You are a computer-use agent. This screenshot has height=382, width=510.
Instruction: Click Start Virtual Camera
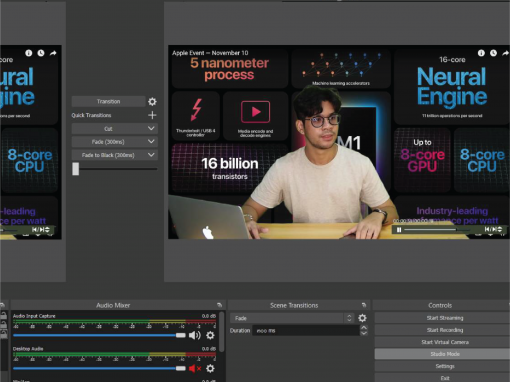pos(445,342)
